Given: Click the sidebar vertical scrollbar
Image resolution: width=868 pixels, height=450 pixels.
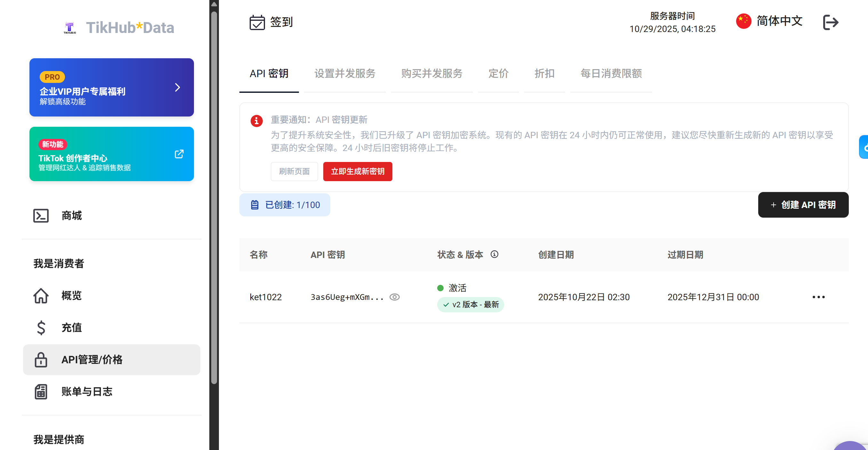Looking at the screenshot, I should [x=214, y=197].
